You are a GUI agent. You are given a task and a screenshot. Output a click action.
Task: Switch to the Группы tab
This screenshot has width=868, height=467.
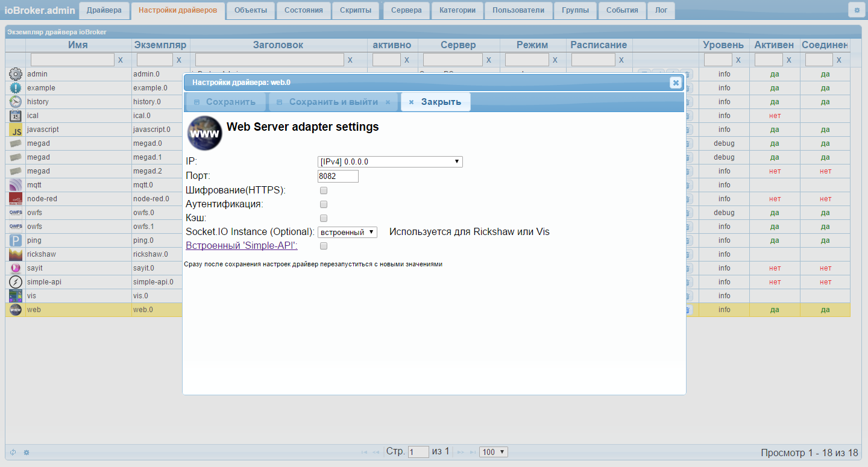tap(576, 10)
